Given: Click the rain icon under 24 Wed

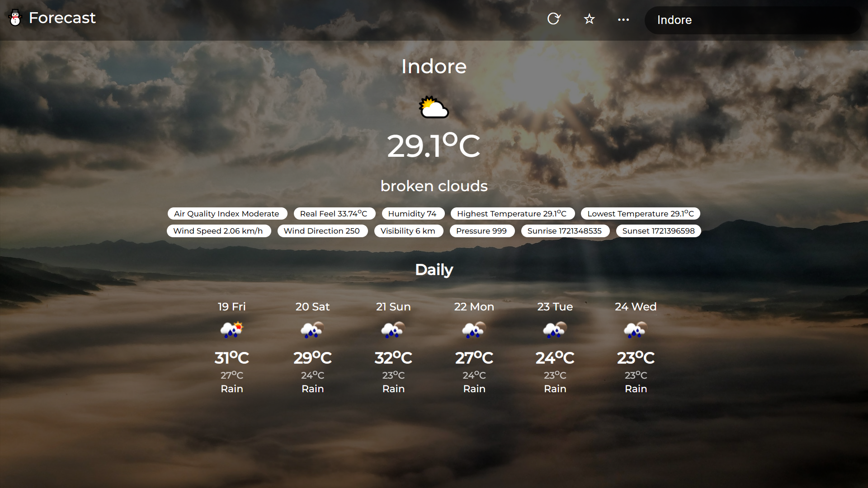Looking at the screenshot, I should (x=635, y=330).
